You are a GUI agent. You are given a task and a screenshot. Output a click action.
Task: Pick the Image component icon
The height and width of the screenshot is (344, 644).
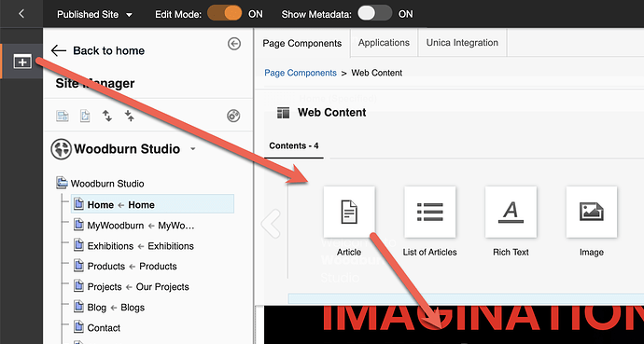592,212
